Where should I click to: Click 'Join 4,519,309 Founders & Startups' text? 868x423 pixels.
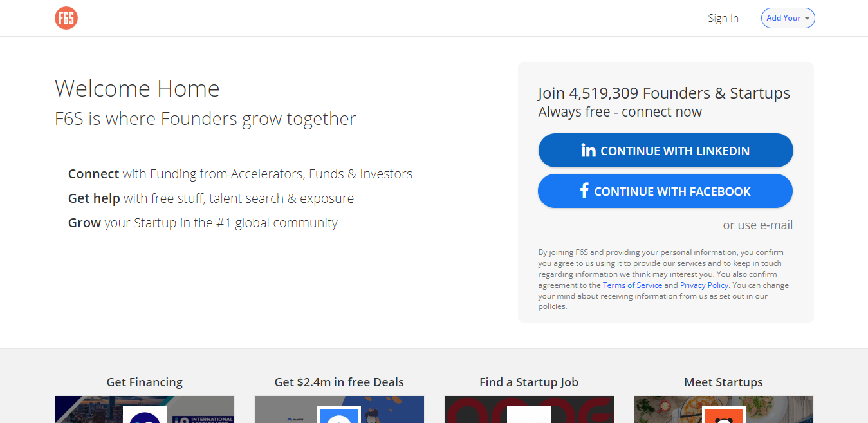(664, 93)
